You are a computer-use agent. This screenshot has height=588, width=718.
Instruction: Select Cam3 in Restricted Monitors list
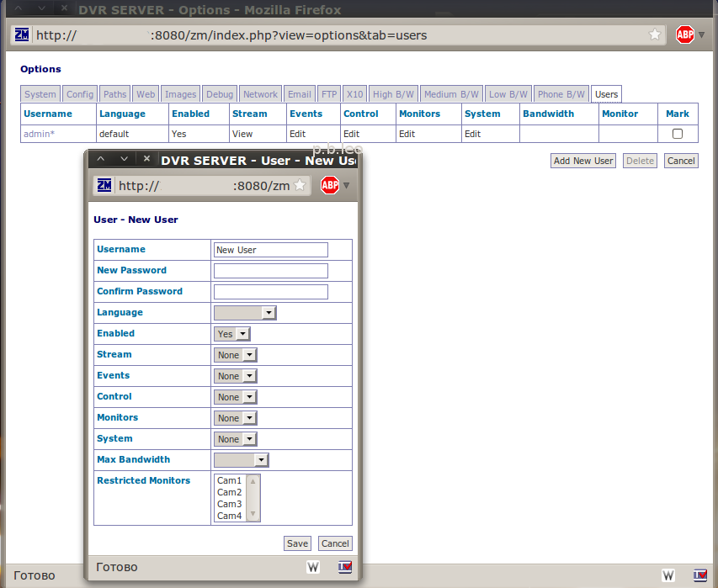click(x=229, y=504)
